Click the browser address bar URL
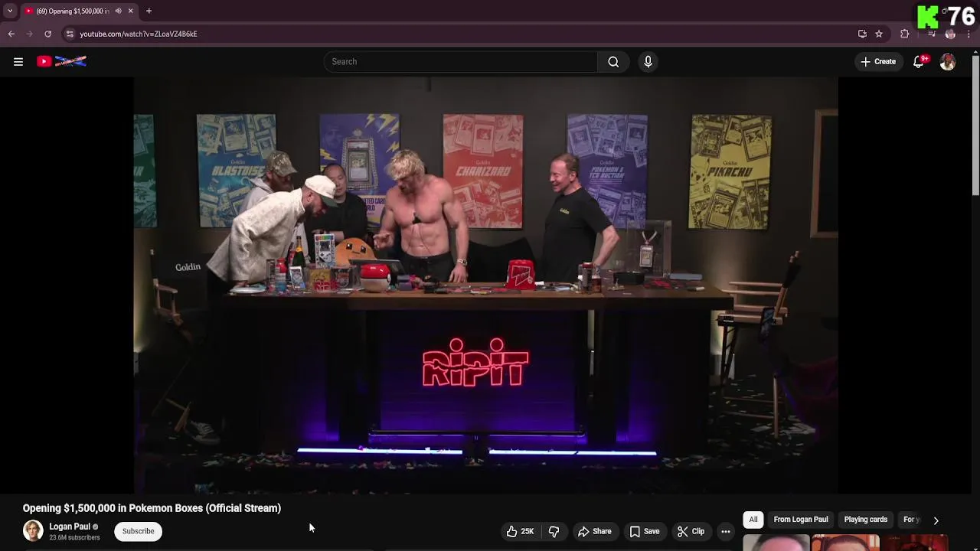This screenshot has height=551, width=980. tap(139, 34)
